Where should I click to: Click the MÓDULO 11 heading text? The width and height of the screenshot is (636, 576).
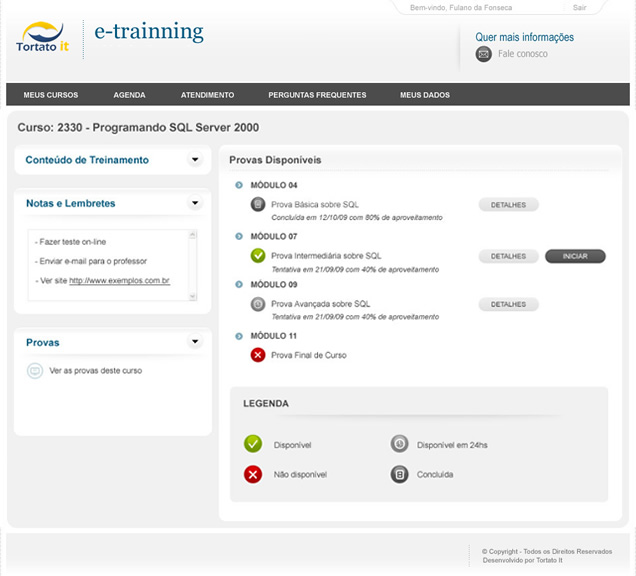click(274, 336)
